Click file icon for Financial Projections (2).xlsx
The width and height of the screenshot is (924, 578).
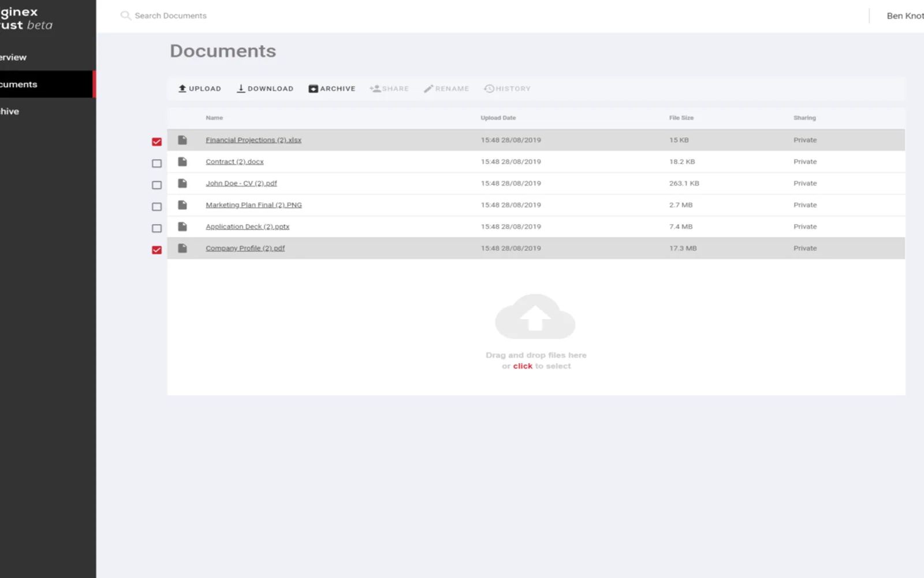pos(182,140)
